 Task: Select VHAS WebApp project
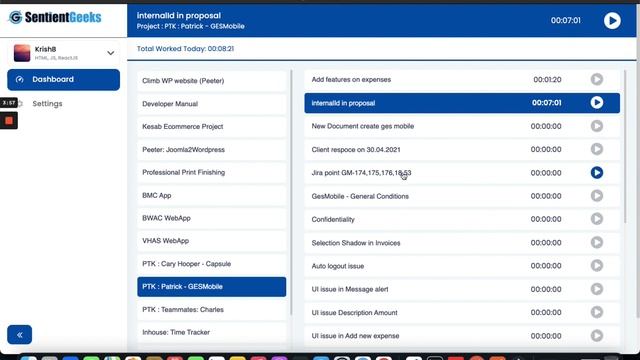(211, 241)
